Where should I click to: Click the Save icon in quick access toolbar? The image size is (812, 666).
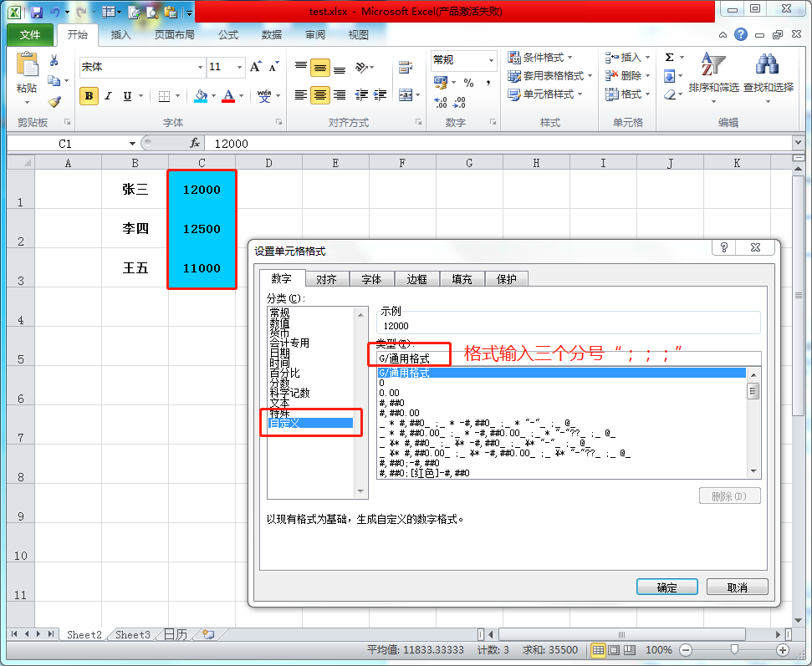[x=36, y=12]
